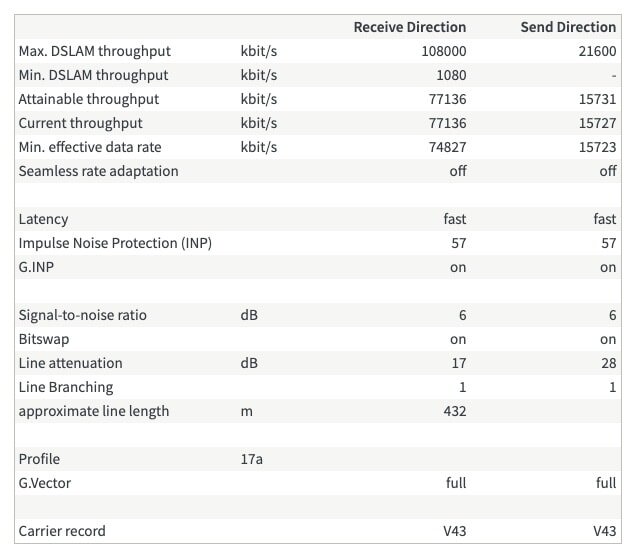Select the Max. DSLAM throughput row label
Screen dimensions: 644x558
click(95, 51)
